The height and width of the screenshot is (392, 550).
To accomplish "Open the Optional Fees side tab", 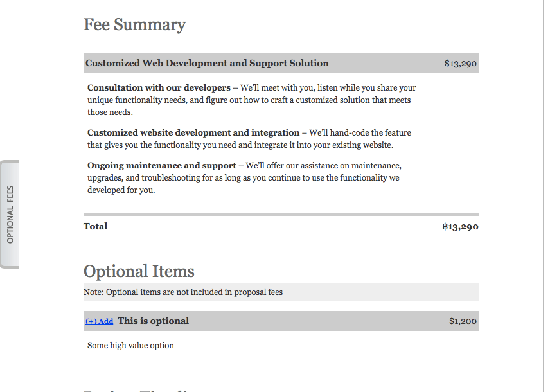I will point(10,214).
